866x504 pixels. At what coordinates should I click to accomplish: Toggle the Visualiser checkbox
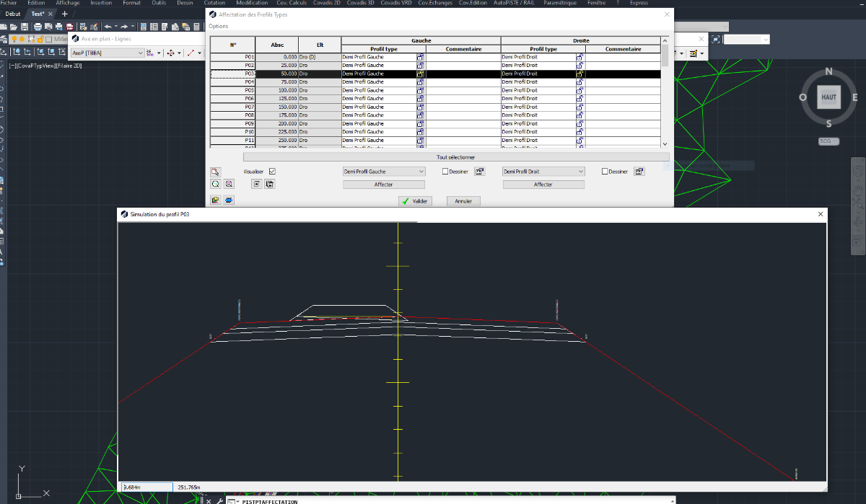(x=272, y=172)
